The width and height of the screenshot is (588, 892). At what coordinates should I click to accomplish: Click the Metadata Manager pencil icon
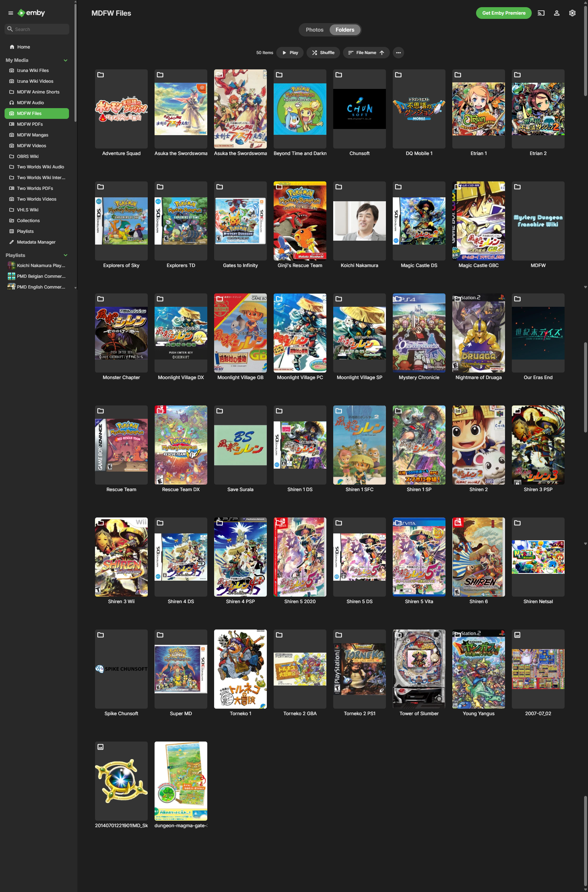(x=12, y=242)
